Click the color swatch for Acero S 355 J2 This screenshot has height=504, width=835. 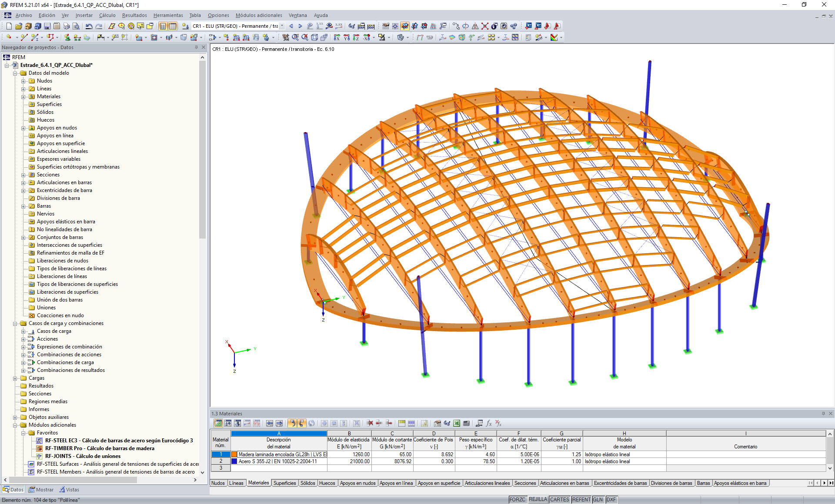[x=233, y=461]
